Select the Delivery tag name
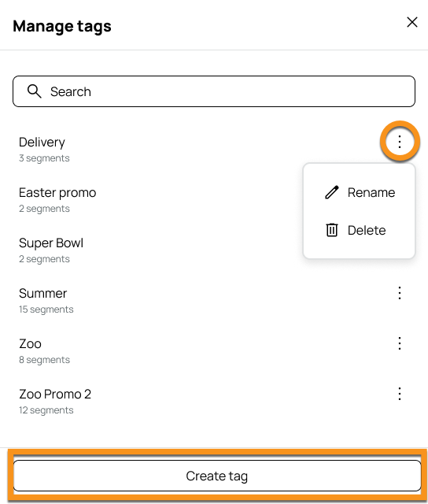Viewport: 428px width, 504px height. pyautogui.click(x=42, y=142)
